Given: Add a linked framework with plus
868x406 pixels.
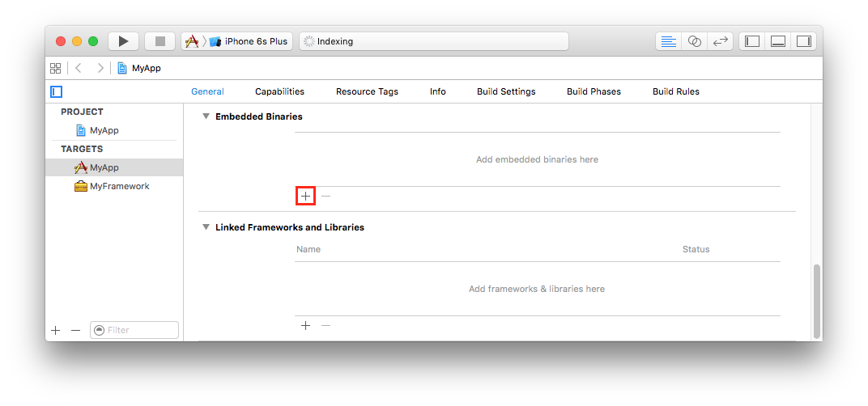Looking at the screenshot, I should point(305,326).
